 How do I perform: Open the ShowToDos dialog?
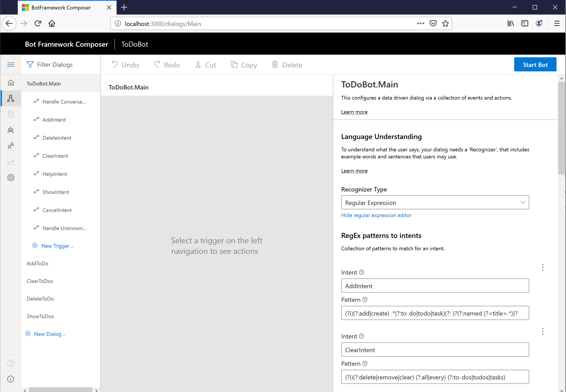40,316
